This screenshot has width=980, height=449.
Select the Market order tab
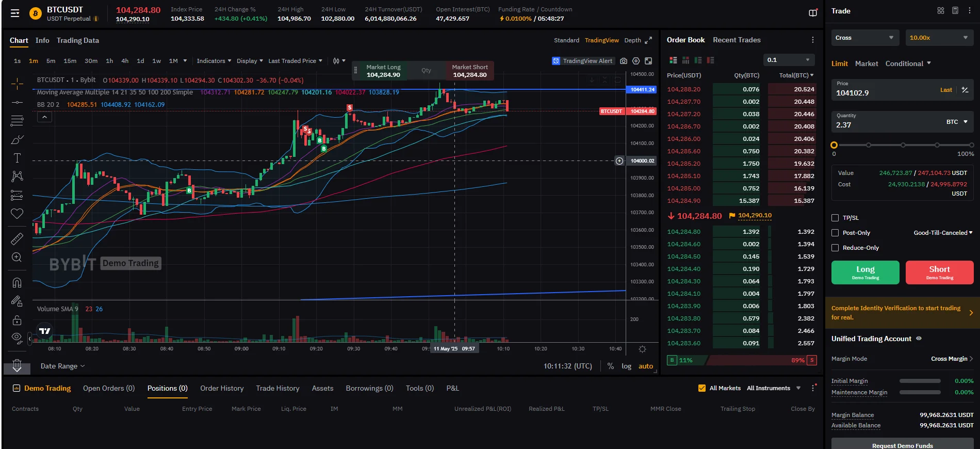pos(867,63)
